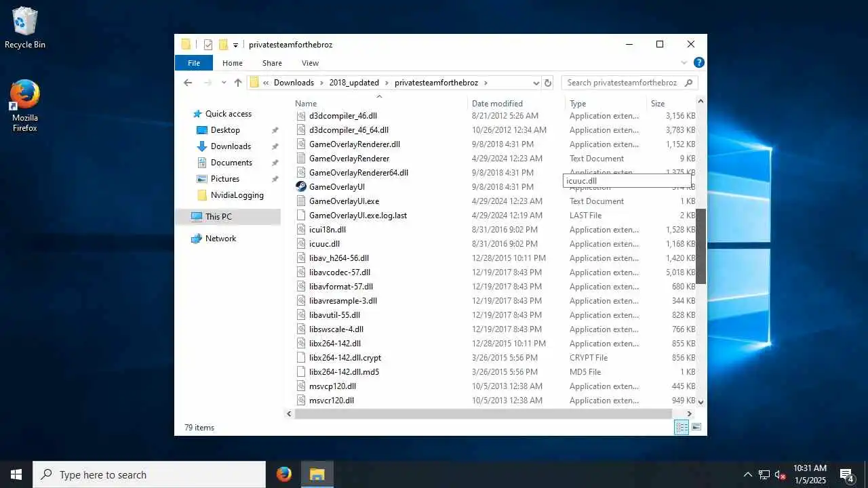
Task: Click the pin icon beside Pictures
Action: tap(275, 179)
